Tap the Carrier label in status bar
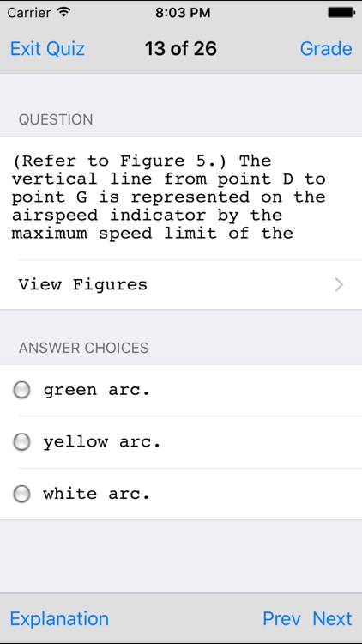Image resolution: width=362 pixels, height=644 pixels. pos(30,13)
